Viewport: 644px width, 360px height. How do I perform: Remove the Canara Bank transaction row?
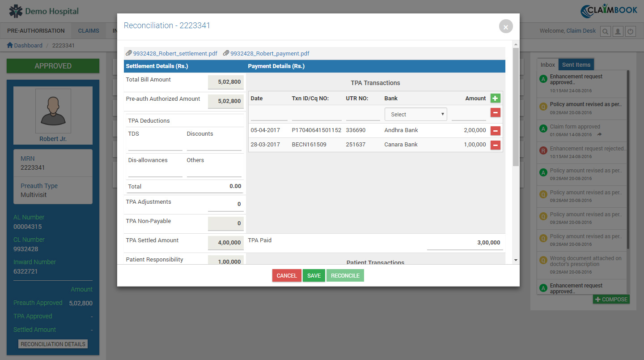[x=495, y=145]
